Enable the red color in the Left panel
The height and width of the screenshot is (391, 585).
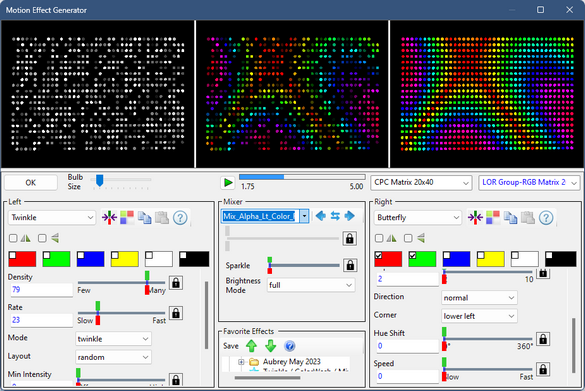pyautogui.click(x=13, y=256)
